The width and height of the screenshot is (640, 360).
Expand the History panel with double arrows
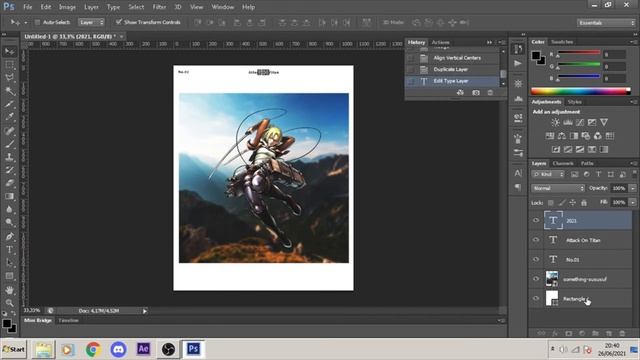(x=489, y=42)
